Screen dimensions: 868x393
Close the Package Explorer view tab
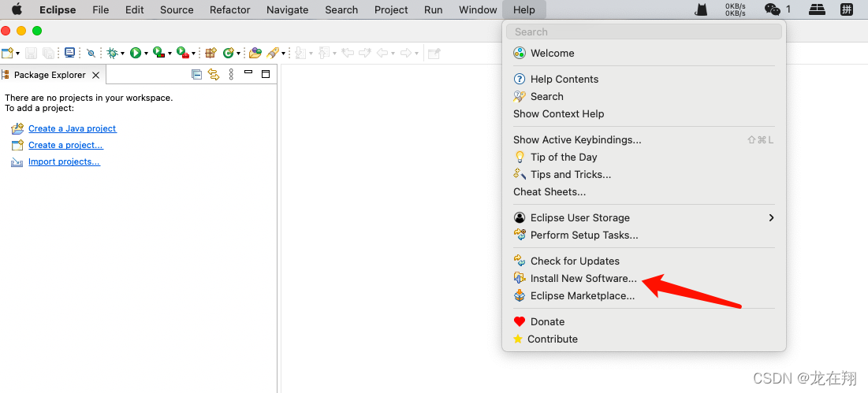click(95, 75)
